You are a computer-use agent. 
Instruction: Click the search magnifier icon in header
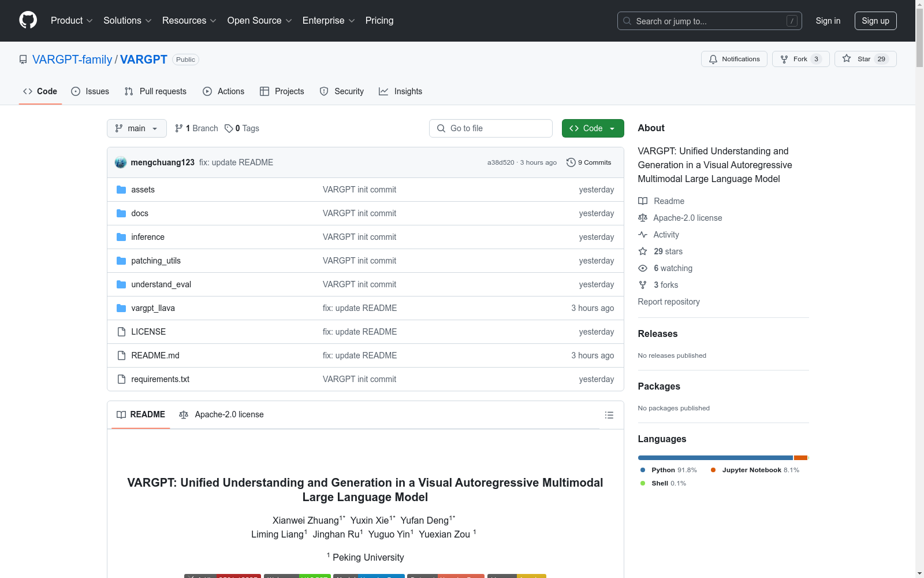point(627,21)
